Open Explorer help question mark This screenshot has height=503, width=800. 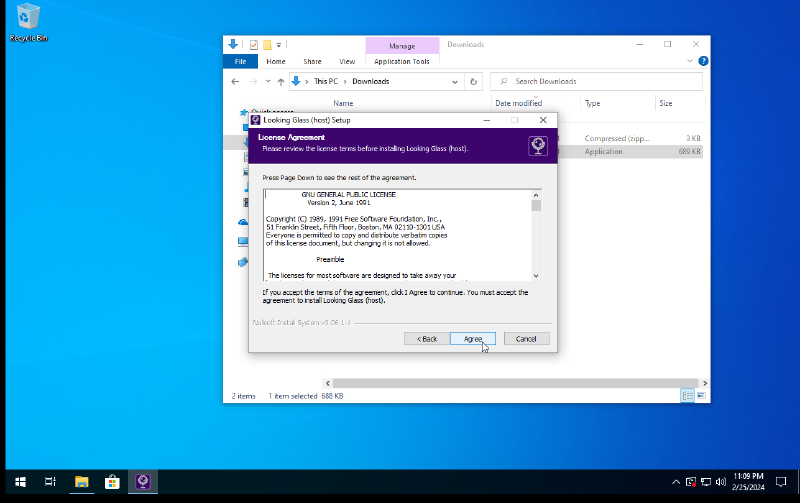703,61
